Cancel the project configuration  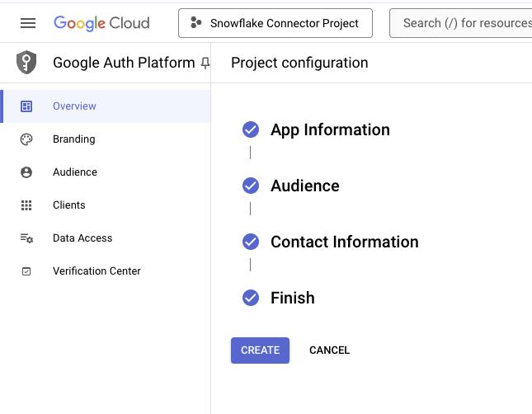329,350
